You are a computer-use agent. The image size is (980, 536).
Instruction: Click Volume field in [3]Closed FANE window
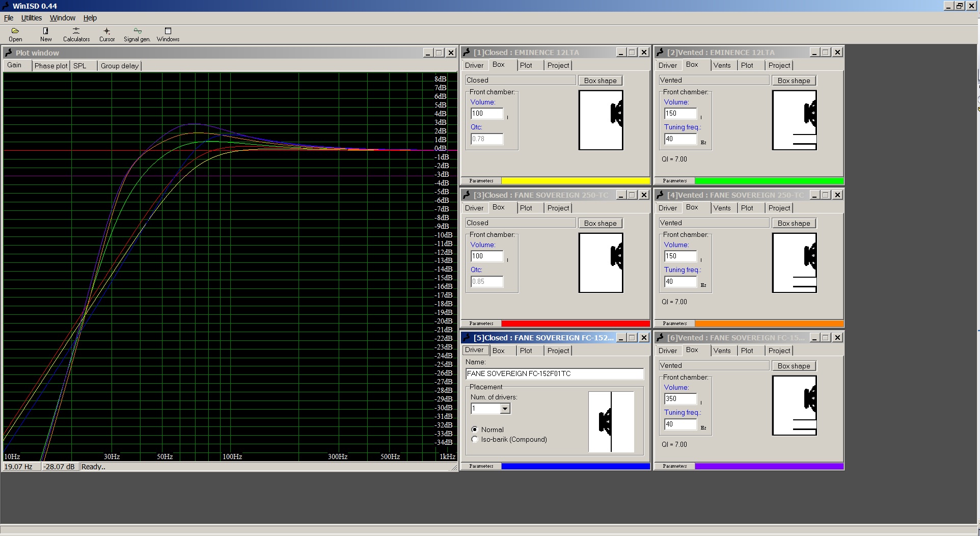point(487,256)
